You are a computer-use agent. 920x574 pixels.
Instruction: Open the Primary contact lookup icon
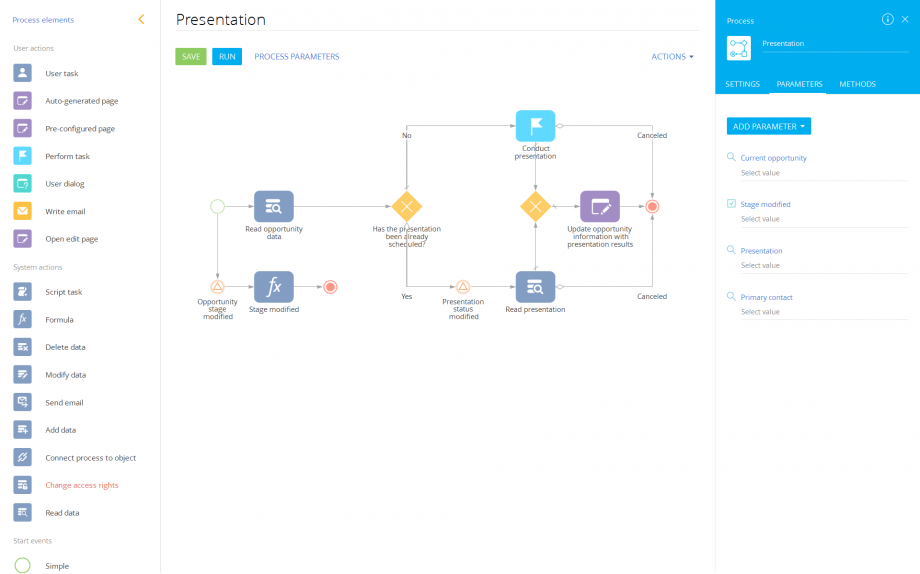coord(731,296)
